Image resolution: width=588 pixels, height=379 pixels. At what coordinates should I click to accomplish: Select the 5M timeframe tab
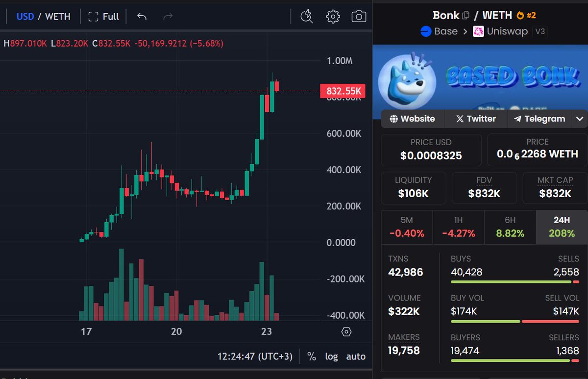407,227
